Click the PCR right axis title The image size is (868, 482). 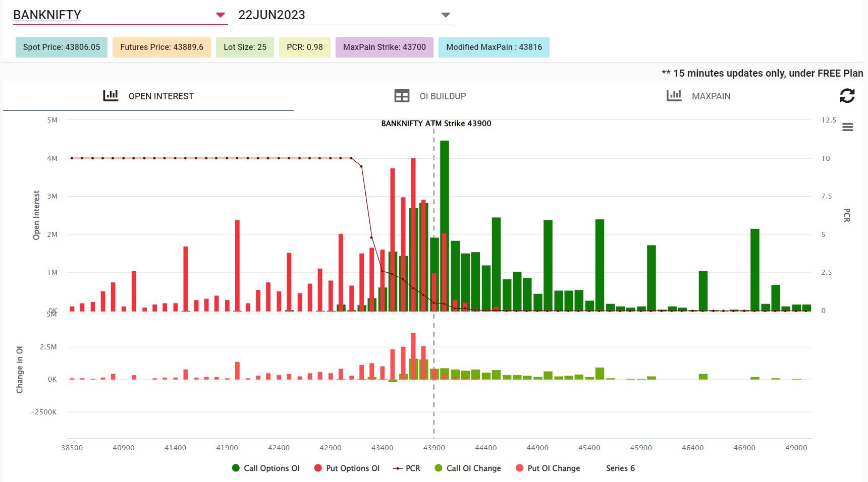tap(847, 215)
